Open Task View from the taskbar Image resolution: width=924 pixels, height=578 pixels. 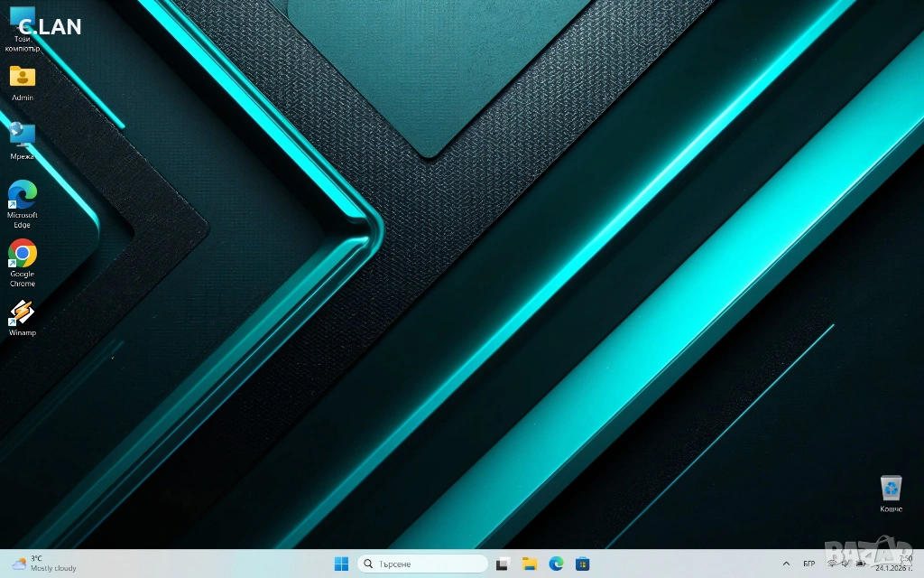coord(503,564)
